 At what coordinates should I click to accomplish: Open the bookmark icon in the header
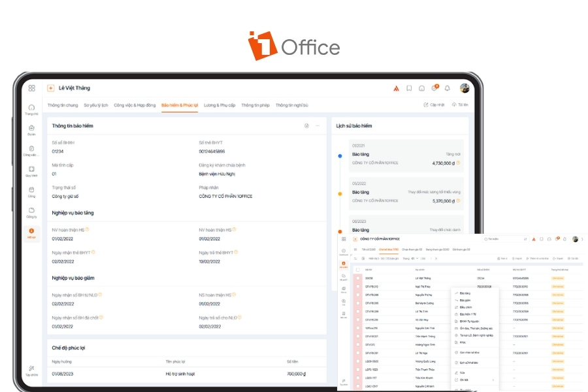click(409, 88)
